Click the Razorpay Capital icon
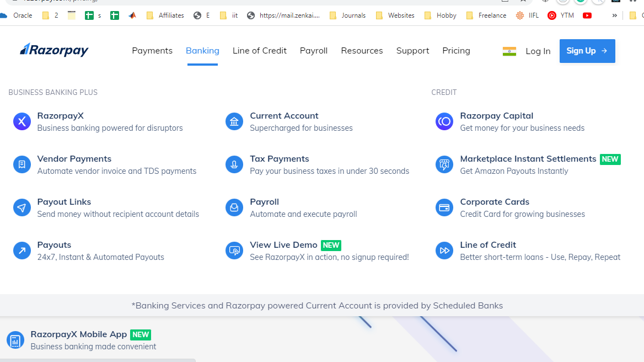Viewport: 644px width, 362px height. [x=444, y=121]
